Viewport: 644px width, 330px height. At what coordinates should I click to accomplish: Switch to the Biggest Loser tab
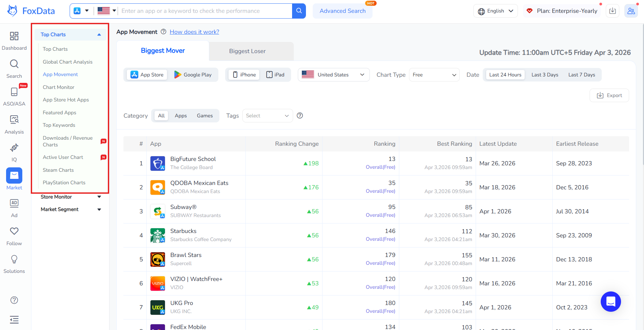click(x=247, y=51)
